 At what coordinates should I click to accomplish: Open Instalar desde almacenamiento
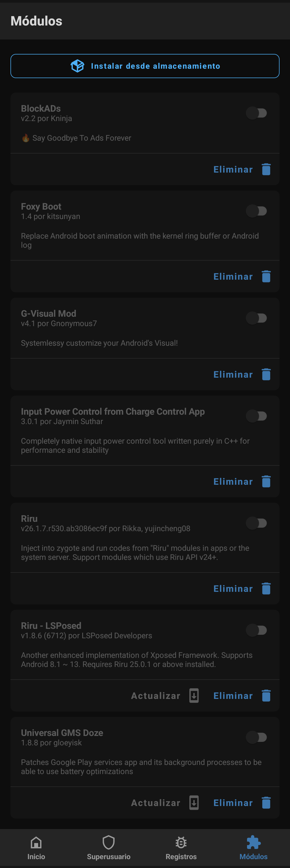[x=145, y=66]
